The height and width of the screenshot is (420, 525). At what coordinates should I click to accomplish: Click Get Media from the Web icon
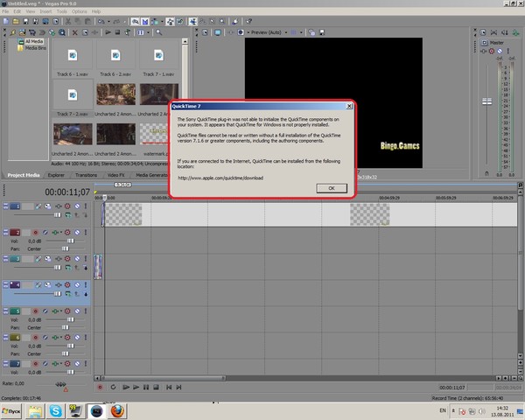pos(52,32)
